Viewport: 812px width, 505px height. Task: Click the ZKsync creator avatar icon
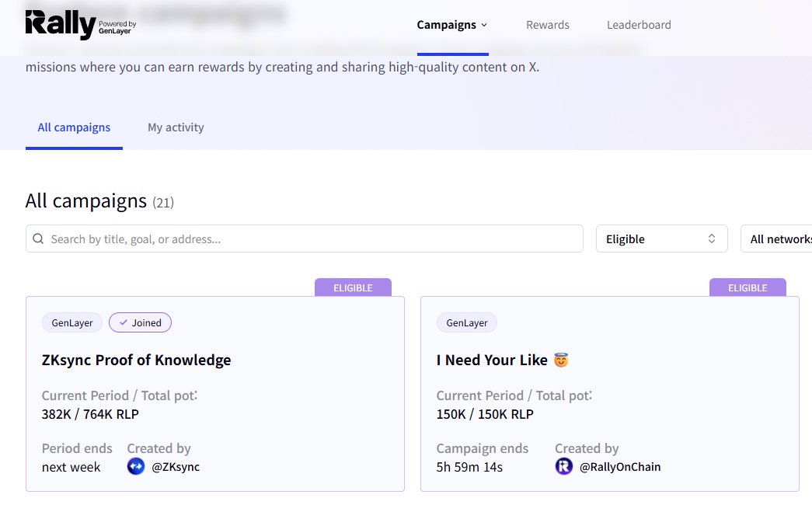tap(136, 467)
